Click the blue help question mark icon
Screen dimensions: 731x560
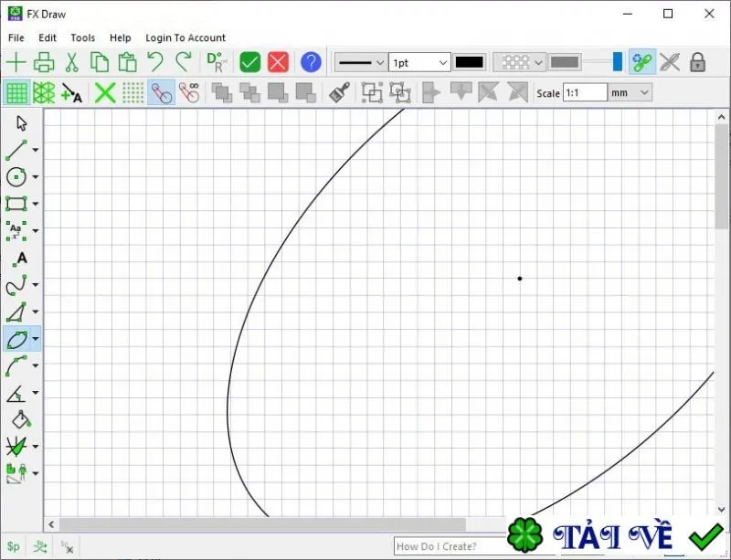tap(311, 62)
